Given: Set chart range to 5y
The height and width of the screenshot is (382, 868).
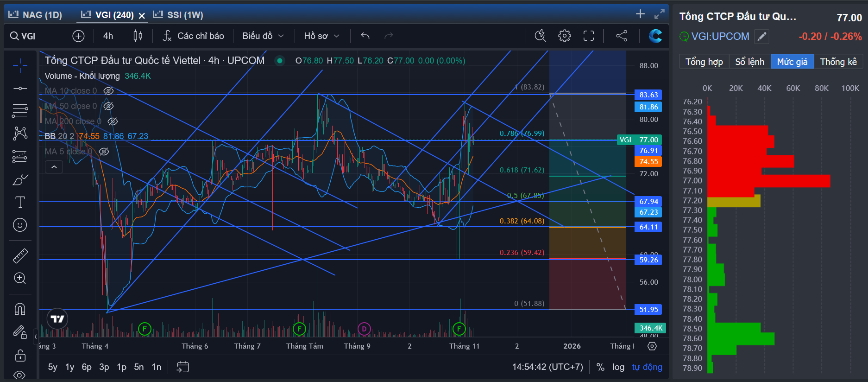Looking at the screenshot, I should click(x=53, y=367).
